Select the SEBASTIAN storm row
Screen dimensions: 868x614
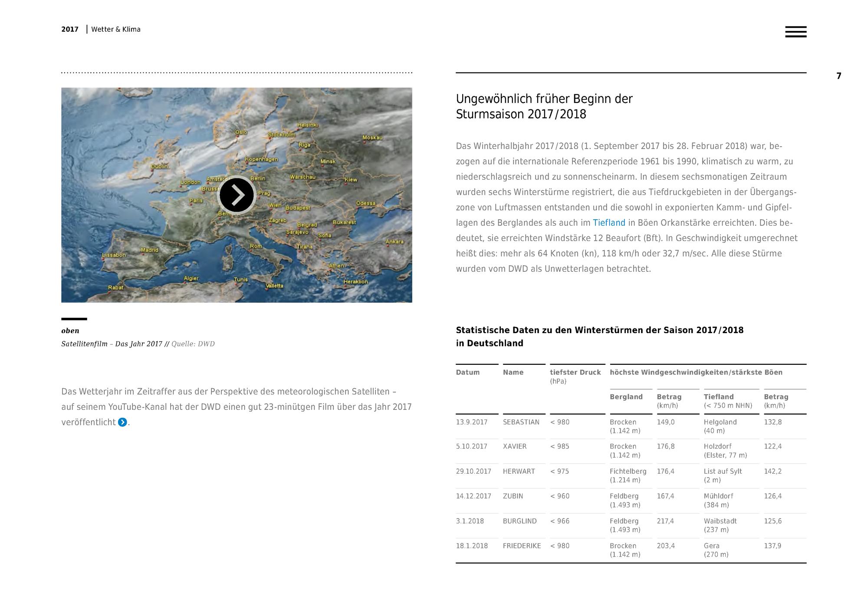coord(521,422)
